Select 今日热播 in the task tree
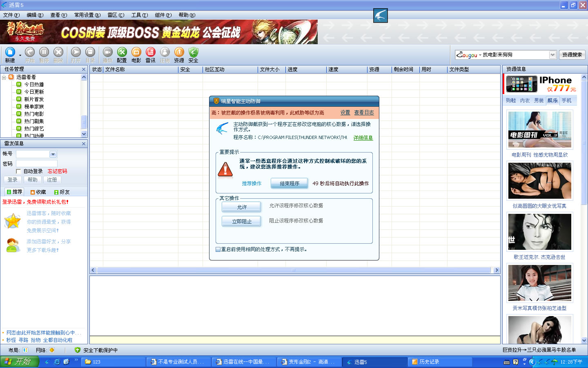588x368 pixels. [34, 85]
